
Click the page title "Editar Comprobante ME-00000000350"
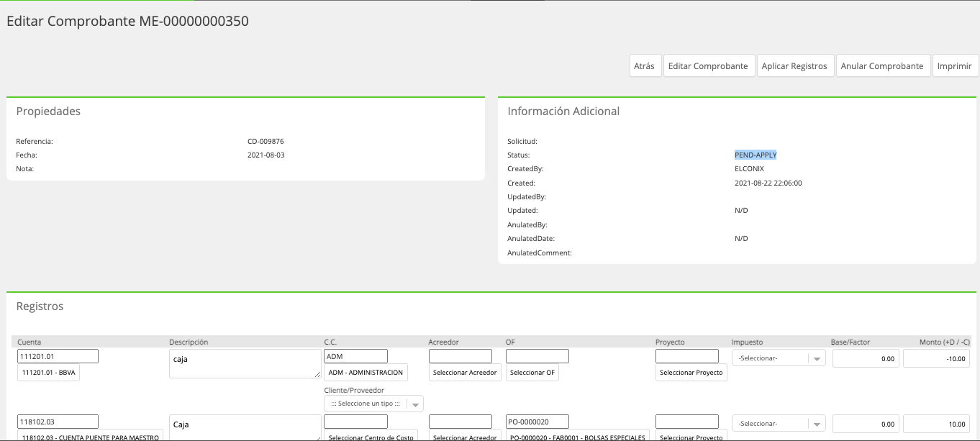[x=127, y=22]
